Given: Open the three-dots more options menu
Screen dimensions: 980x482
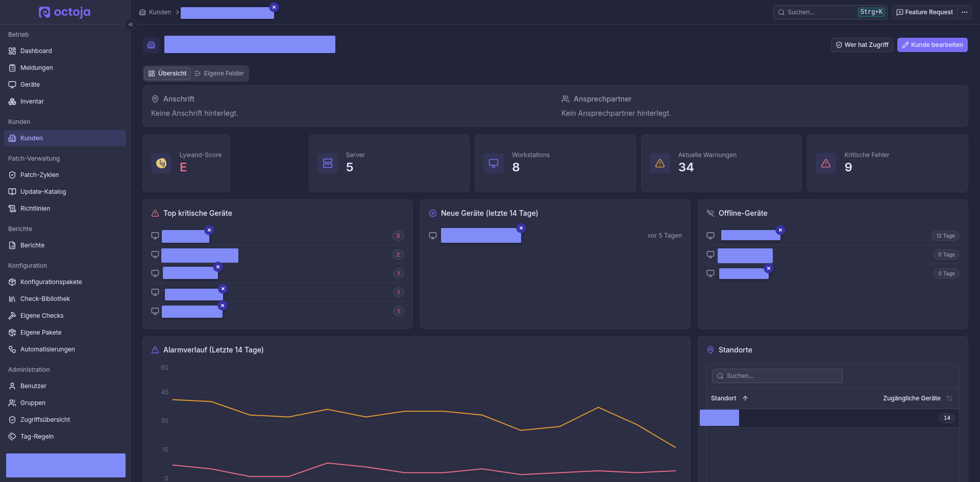Looking at the screenshot, I should click(x=964, y=12).
